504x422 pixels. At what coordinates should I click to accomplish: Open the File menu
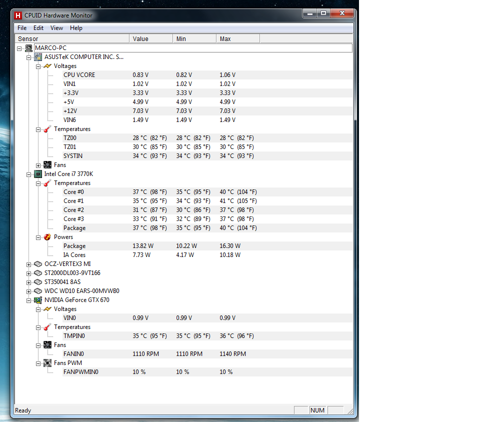coord(22,28)
